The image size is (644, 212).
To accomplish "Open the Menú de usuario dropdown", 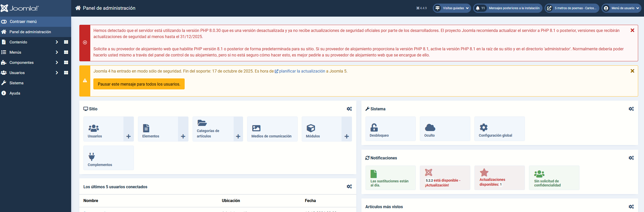I will click(621, 8).
